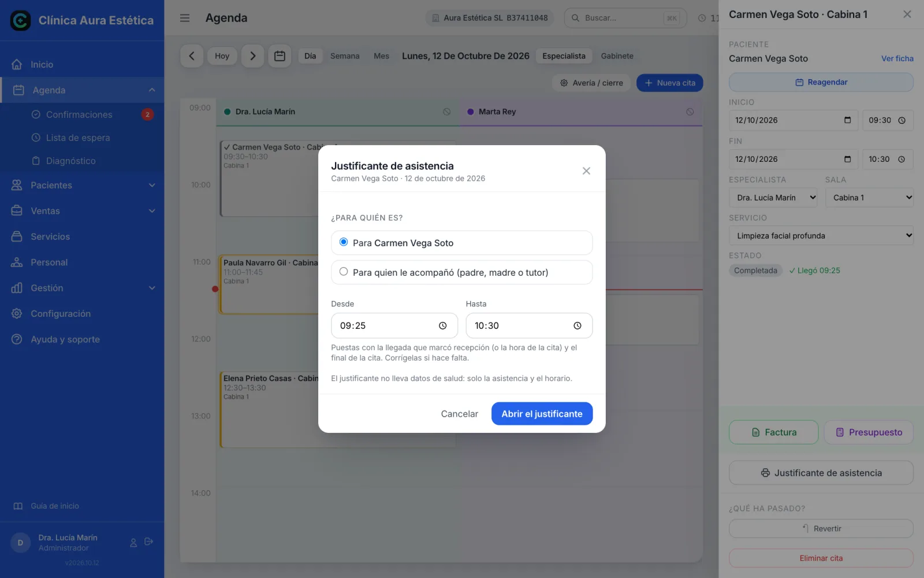
Task: Open calendar icon in Fin date field
Action: coord(847,159)
